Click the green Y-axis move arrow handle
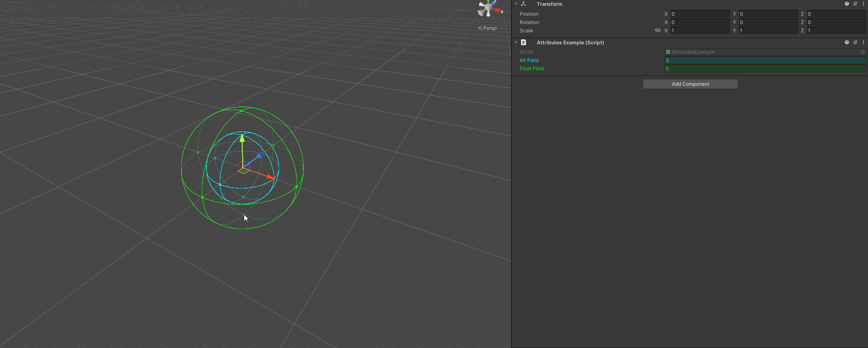 pos(242,139)
